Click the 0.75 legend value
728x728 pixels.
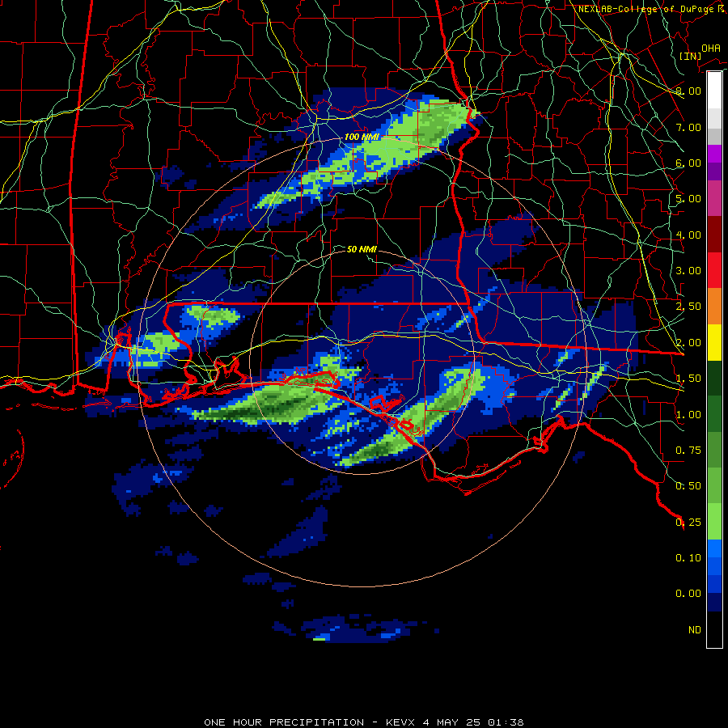click(x=688, y=451)
